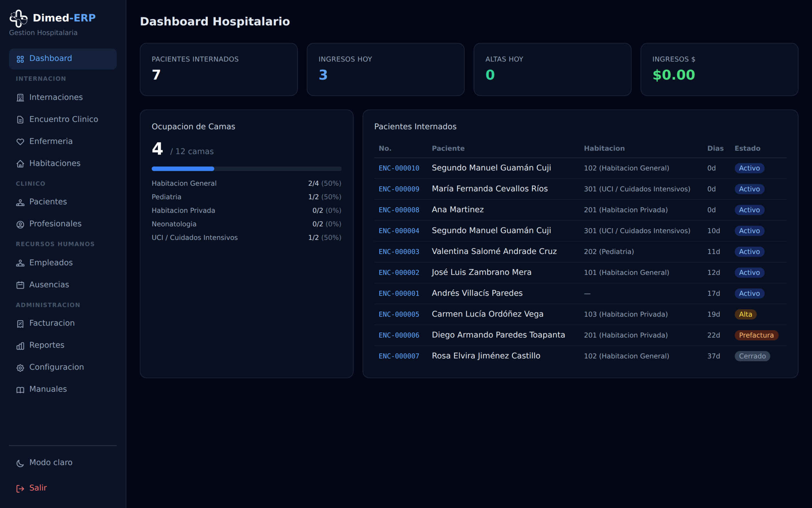Click the Manuales book icon
This screenshot has width=812, height=508.
[20, 390]
